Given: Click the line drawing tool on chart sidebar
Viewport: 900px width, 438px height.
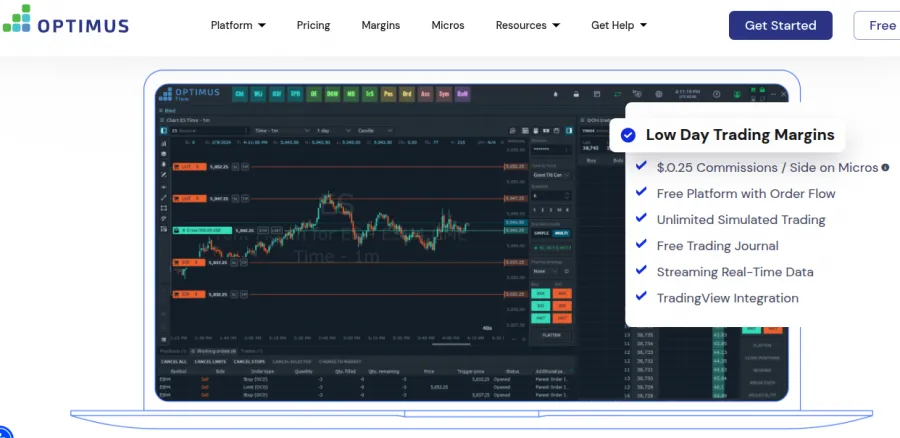Looking at the screenshot, I should [x=164, y=197].
